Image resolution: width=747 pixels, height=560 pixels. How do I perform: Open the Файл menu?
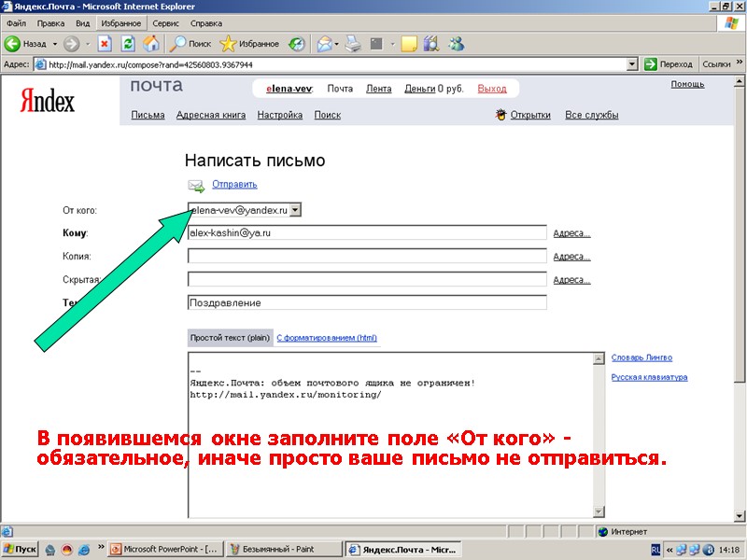click(x=17, y=22)
